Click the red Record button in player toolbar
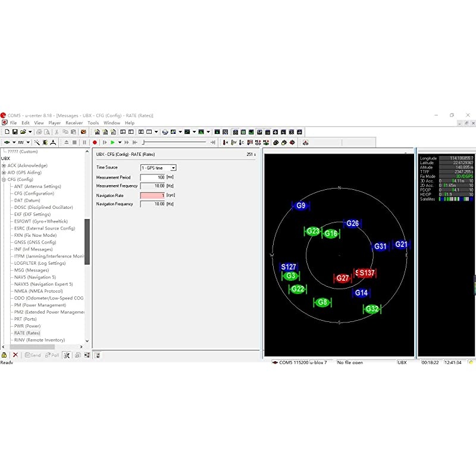 (95, 142)
